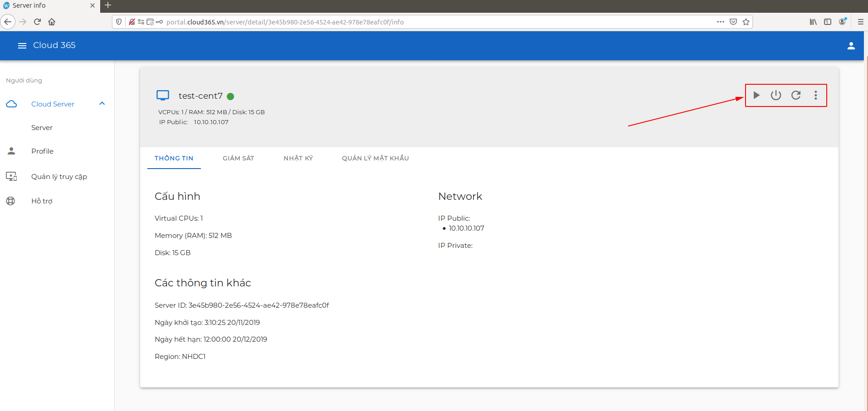Open Profile in sidebar
Screen dimensions: 868x411
[x=42, y=151]
